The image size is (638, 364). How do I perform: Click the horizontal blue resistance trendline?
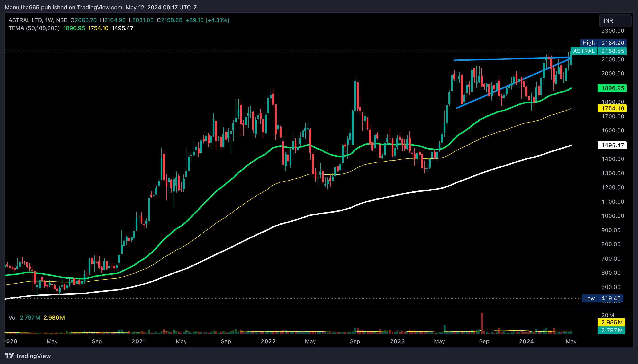pyautogui.click(x=512, y=59)
